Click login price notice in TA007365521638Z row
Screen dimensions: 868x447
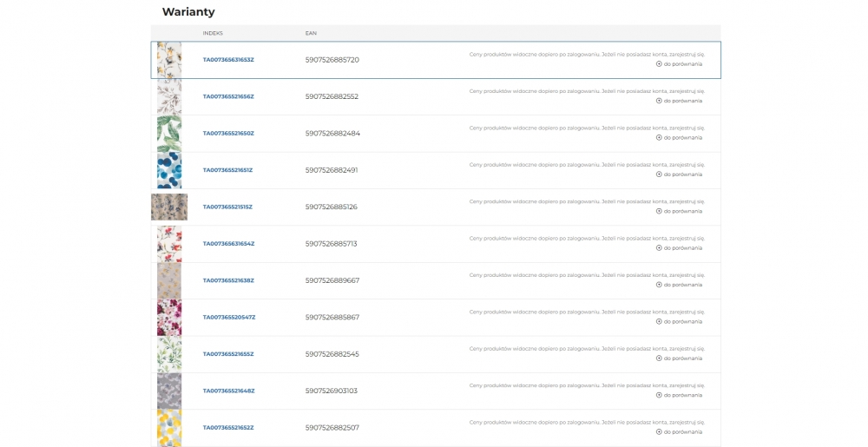tap(587, 275)
